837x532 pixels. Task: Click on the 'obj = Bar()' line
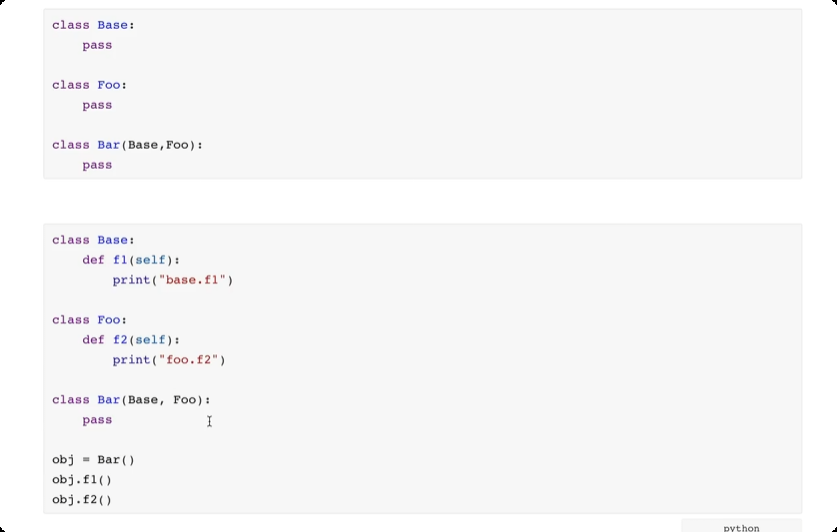pyautogui.click(x=93, y=460)
